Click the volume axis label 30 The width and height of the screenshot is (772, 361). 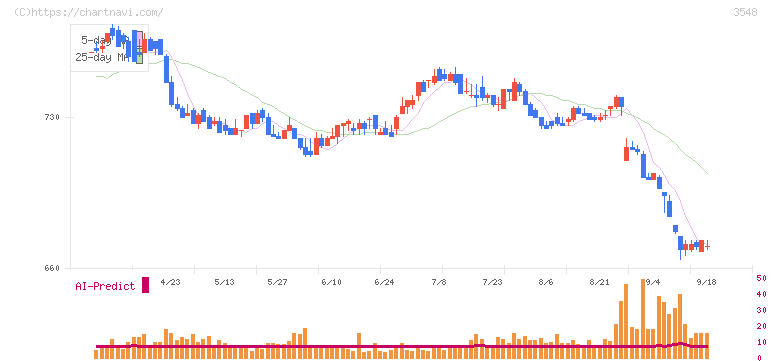pyautogui.click(x=761, y=310)
